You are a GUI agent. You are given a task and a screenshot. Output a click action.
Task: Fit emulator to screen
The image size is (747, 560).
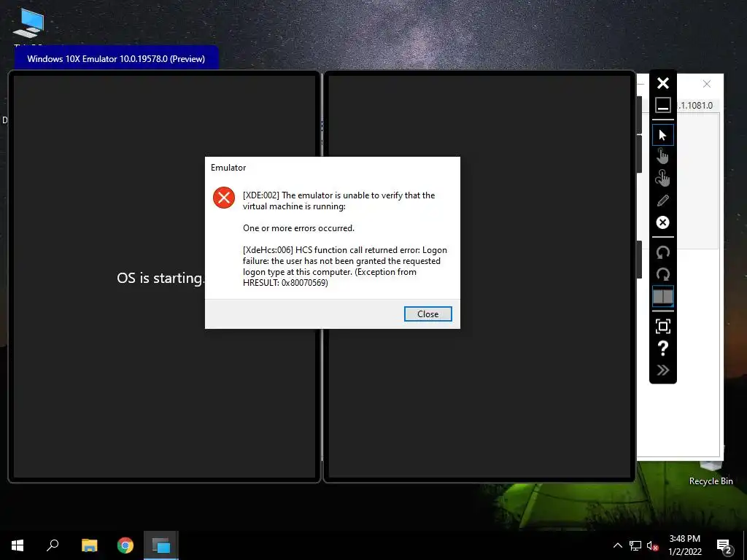click(x=662, y=326)
